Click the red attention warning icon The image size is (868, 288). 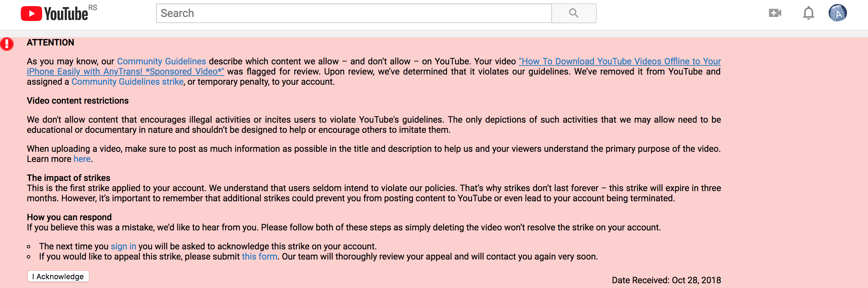tap(6, 44)
